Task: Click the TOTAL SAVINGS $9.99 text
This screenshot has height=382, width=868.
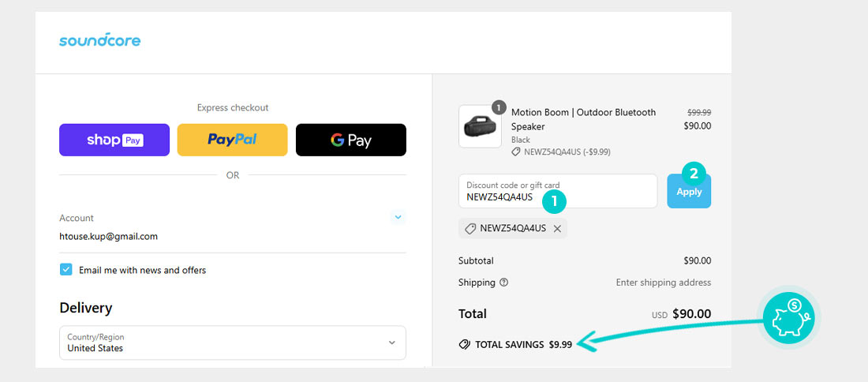Action: point(523,344)
